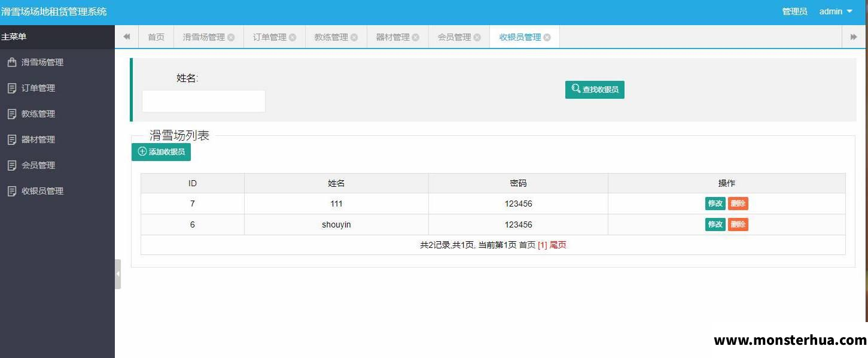This screenshot has height=358, width=868.
Task: Open 教练管理 in the main menu
Action: point(57,114)
